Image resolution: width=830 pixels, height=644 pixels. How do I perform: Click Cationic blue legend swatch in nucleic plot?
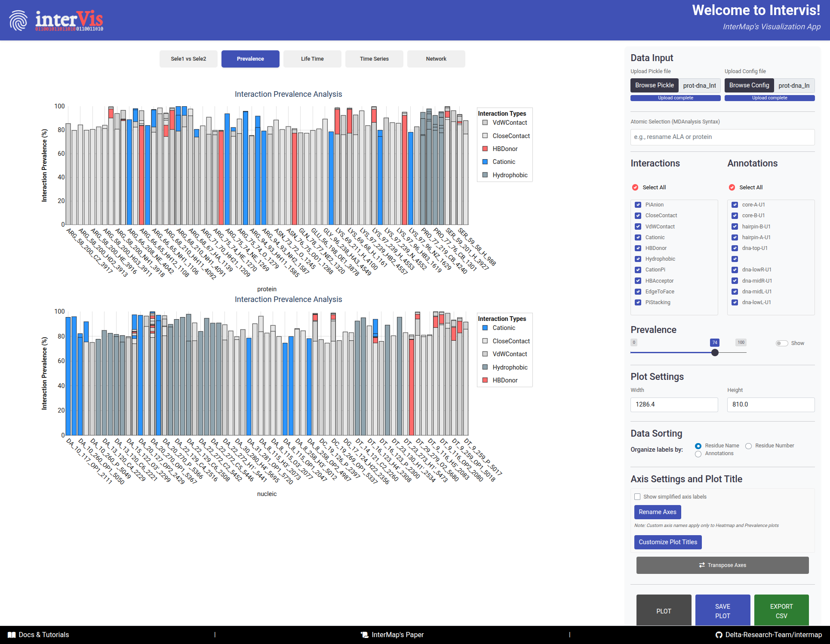[485, 328]
